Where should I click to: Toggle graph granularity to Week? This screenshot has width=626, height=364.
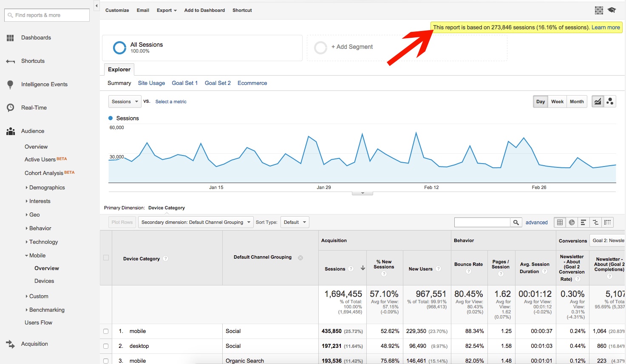click(557, 101)
